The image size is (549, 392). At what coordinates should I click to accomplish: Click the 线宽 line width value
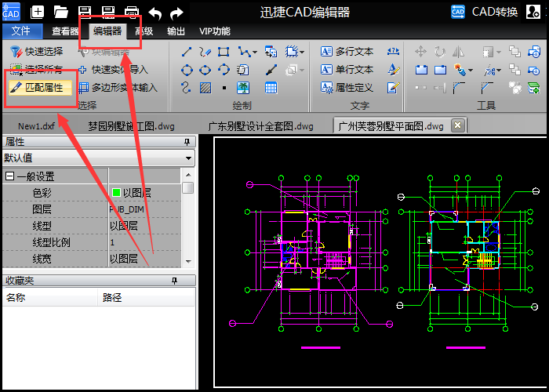coord(145,259)
